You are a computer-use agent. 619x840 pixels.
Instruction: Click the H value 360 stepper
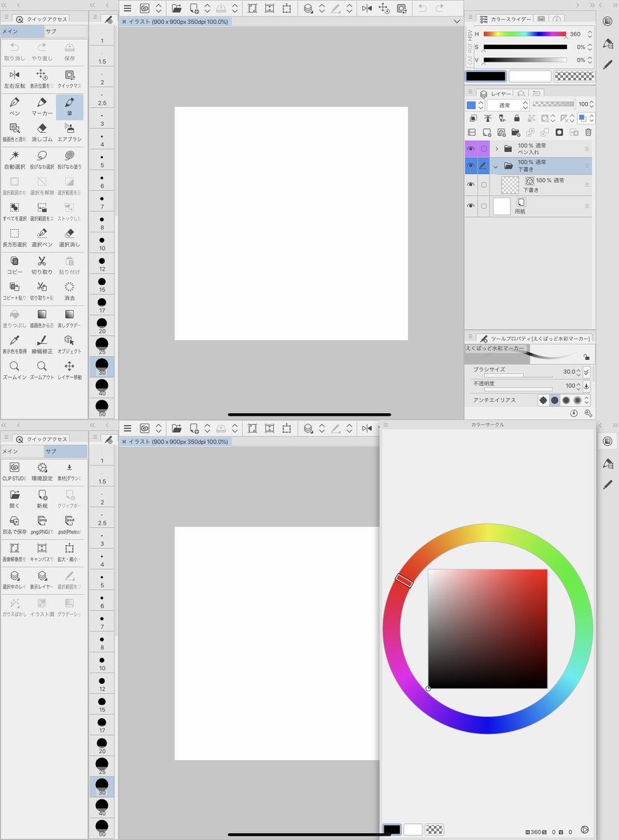tap(590, 34)
